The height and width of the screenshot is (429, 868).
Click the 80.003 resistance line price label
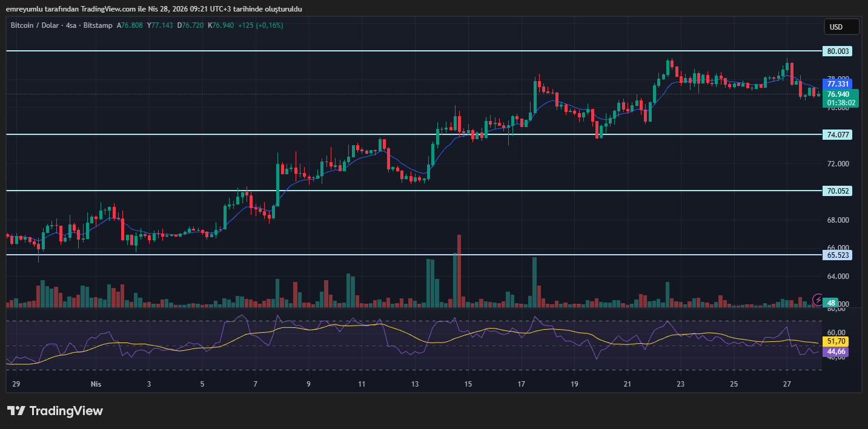coord(838,51)
